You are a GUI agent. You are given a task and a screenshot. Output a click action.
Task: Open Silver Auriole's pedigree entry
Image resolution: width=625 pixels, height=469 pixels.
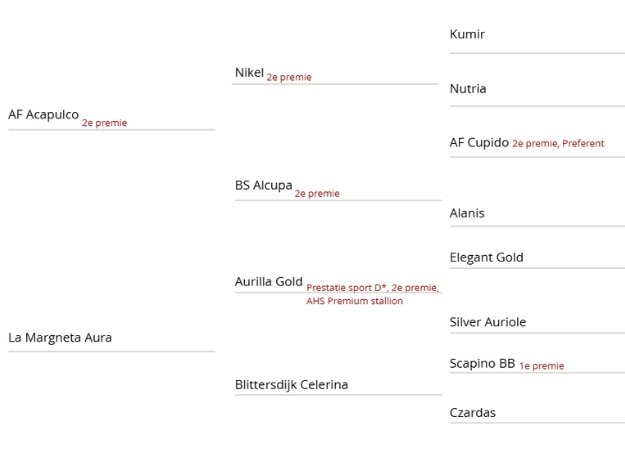point(488,322)
